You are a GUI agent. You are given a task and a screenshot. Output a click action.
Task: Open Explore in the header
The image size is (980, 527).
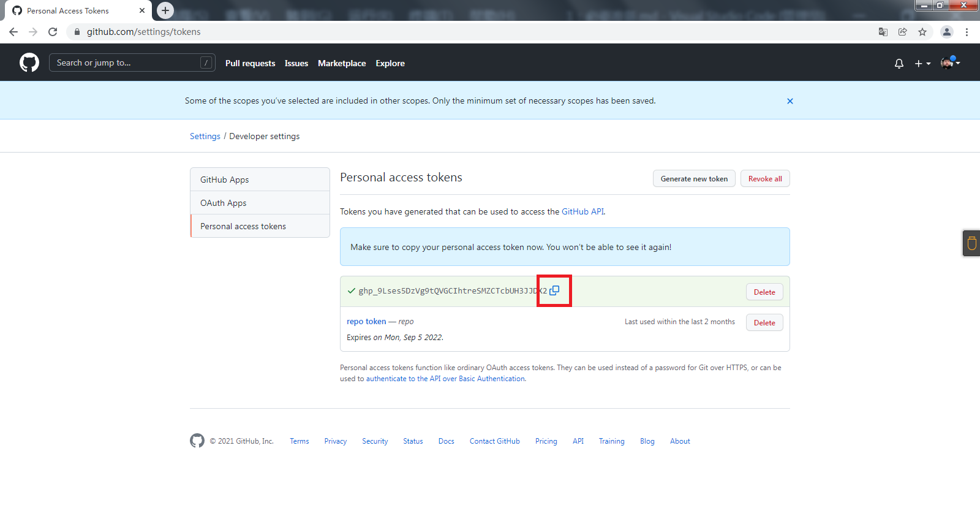390,63
